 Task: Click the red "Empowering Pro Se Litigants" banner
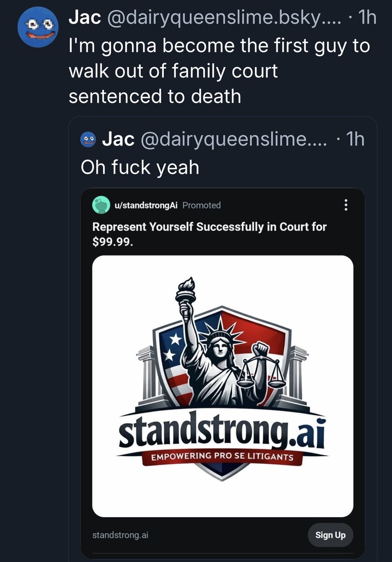tap(222, 457)
